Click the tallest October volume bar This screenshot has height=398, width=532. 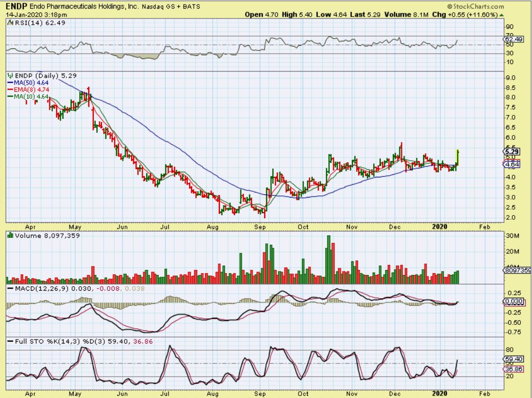[x=328, y=259]
